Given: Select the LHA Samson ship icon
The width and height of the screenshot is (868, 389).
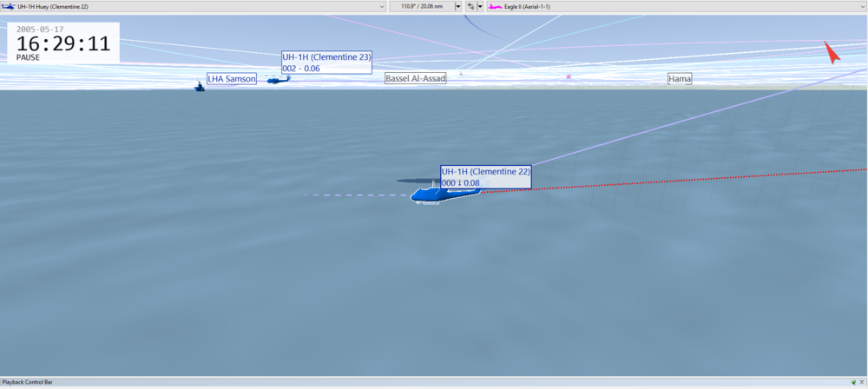Looking at the screenshot, I should (x=200, y=87).
